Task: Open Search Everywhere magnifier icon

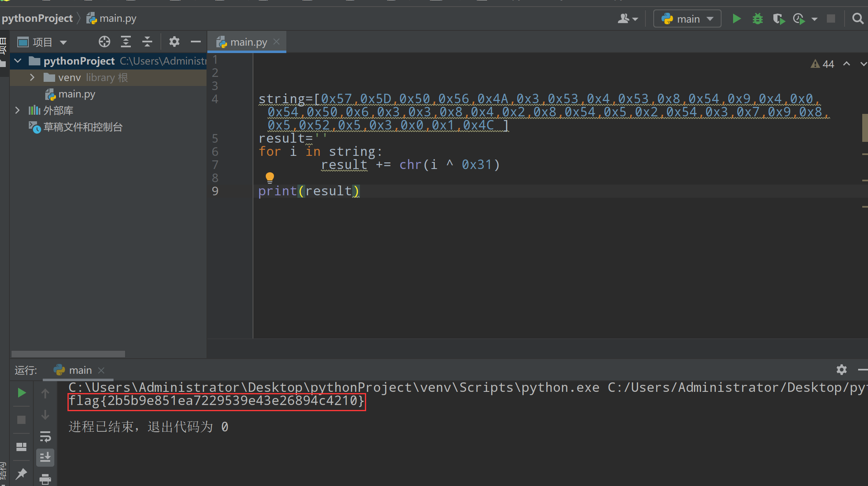Action: (x=858, y=19)
